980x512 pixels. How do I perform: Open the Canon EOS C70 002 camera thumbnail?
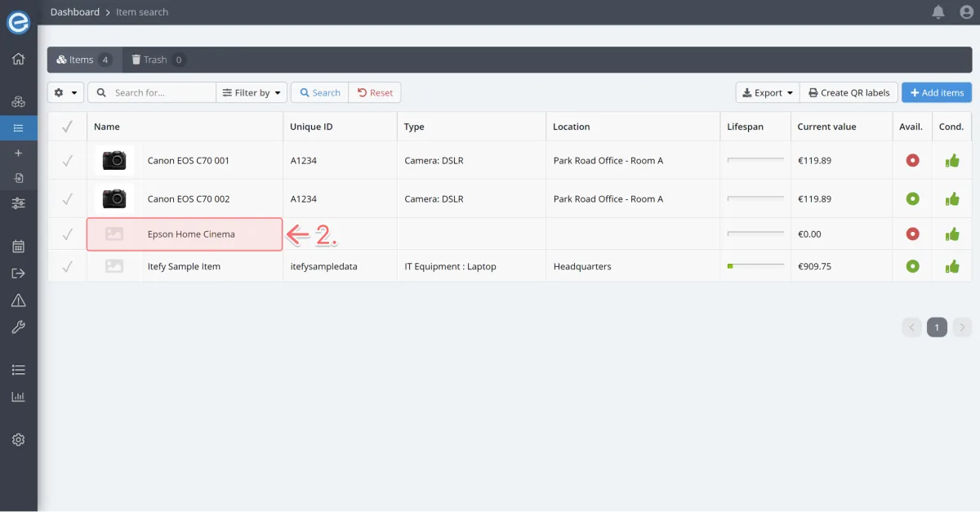[114, 199]
